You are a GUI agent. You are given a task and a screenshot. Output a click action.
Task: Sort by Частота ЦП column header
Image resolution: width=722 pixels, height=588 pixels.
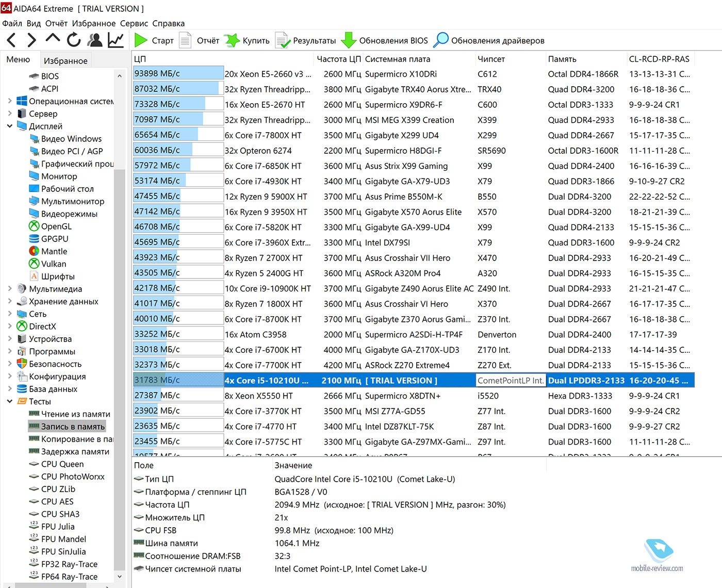click(338, 59)
